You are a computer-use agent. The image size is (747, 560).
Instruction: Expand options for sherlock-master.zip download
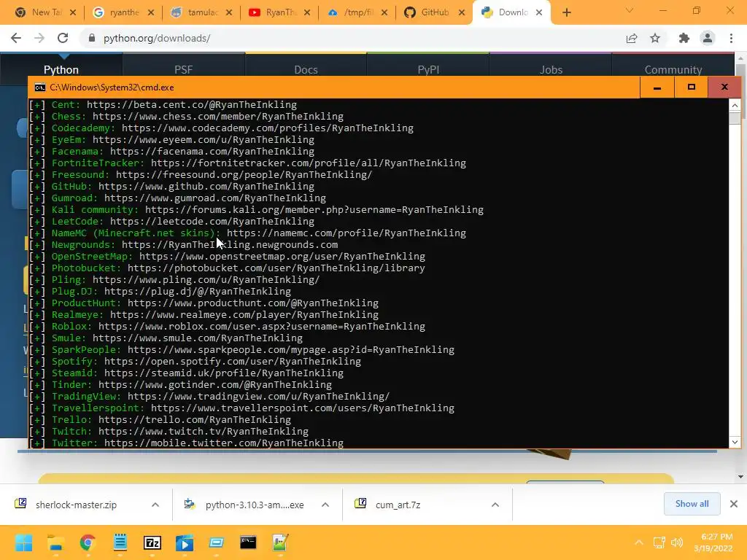click(x=155, y=505)
